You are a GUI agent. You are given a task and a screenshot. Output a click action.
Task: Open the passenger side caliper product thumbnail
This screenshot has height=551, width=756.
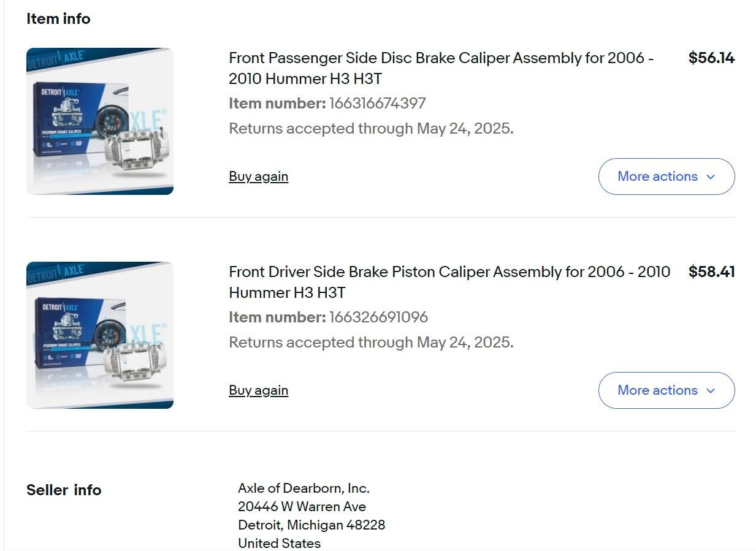[100, 121]
